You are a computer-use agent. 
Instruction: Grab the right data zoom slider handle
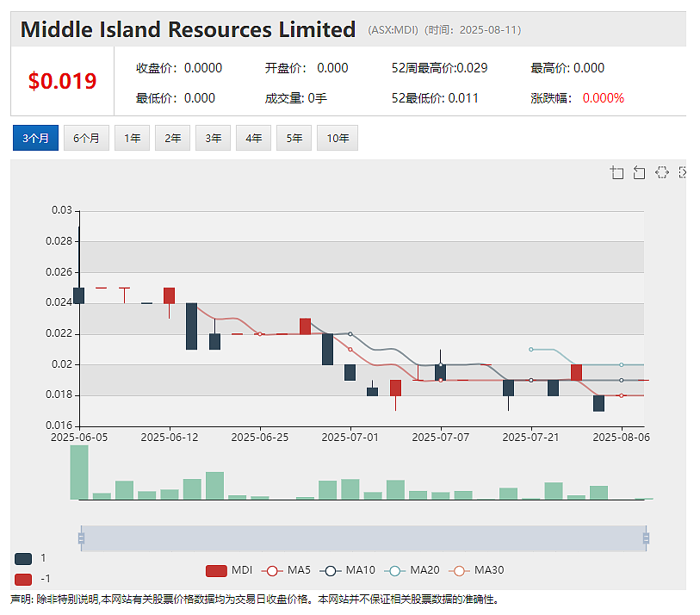click(x=646, y=538)
